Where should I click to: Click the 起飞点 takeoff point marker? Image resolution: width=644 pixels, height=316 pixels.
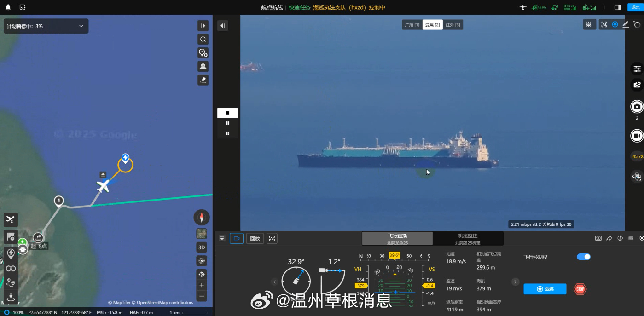38,238
